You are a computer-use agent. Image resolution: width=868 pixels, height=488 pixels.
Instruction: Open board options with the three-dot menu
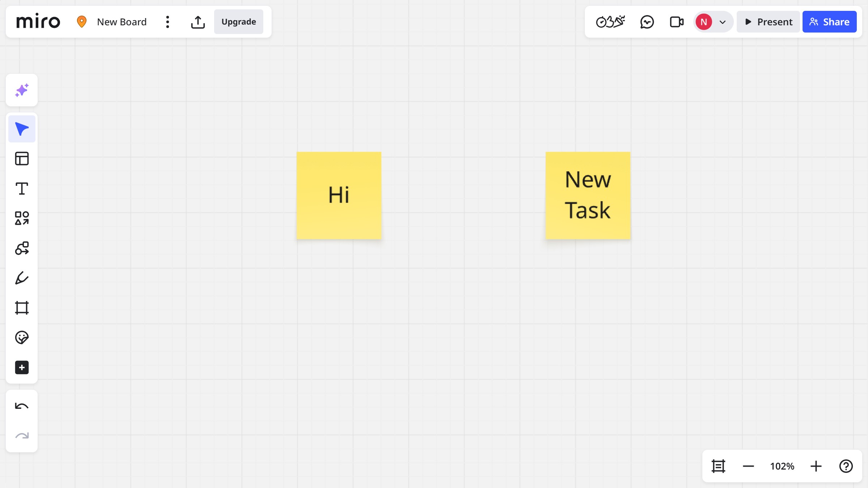(x=167, y=22)
